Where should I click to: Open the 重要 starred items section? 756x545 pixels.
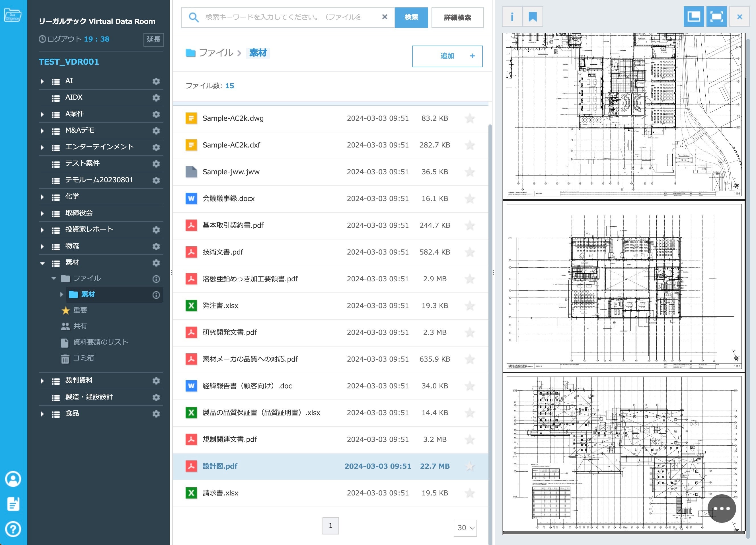[x=80, y=310]
